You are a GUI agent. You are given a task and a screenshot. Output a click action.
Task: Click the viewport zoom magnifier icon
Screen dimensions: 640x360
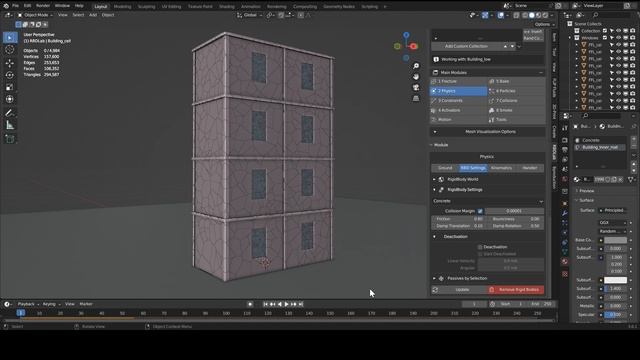coord(416,66)
